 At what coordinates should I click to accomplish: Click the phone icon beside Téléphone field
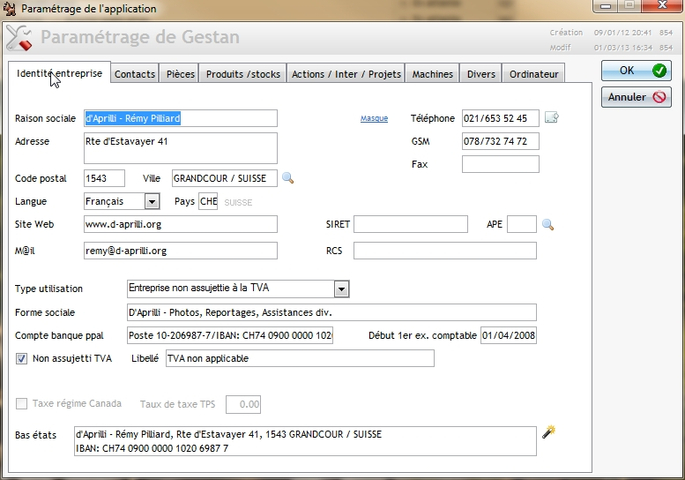click(x=551, y=118)
